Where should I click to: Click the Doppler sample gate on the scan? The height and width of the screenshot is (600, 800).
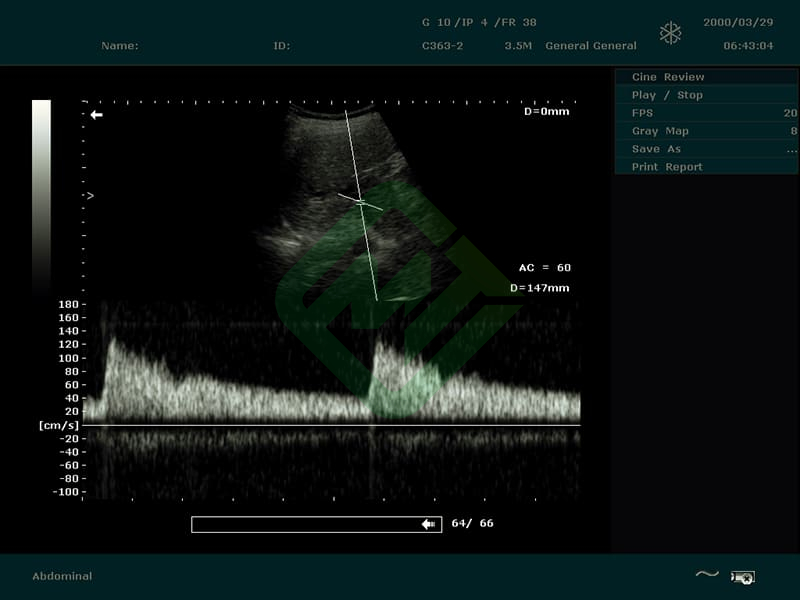[x=361, y=203]
